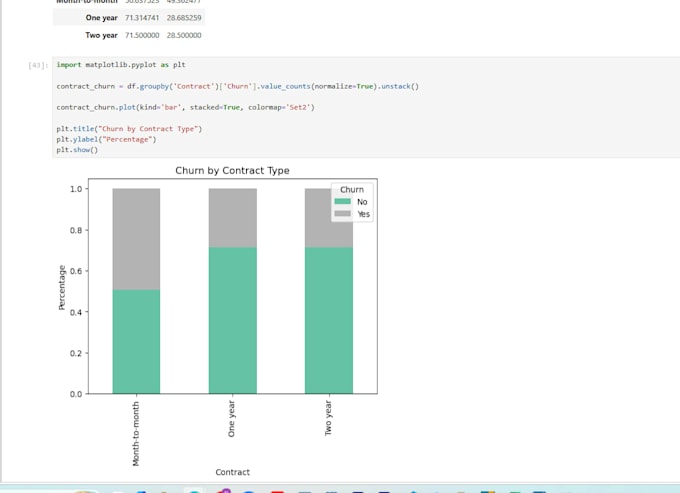Select table value 28.685259
Screen dimensions: 680x493
(184, 18)
